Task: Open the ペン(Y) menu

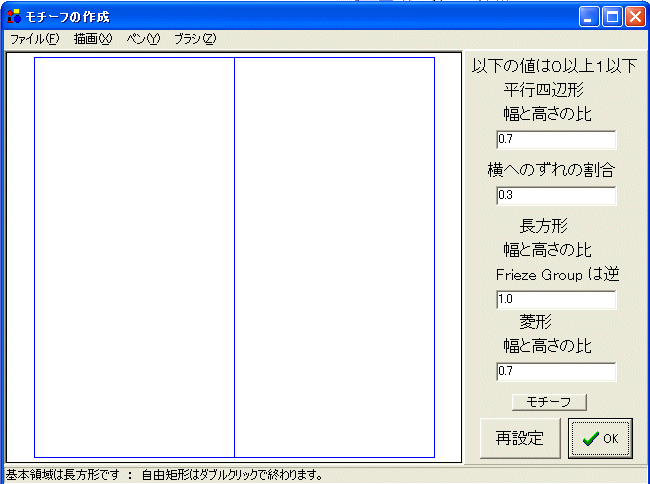Action: 143,39
